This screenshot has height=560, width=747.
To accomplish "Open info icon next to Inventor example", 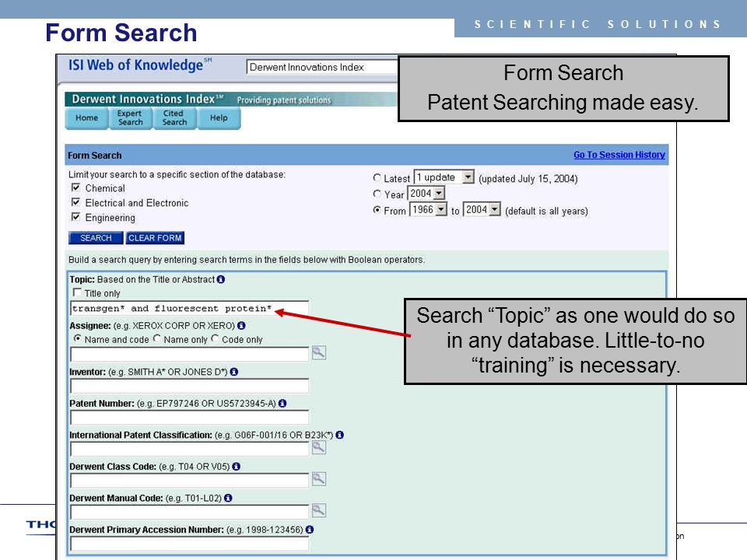I will (x=234, y=372).
